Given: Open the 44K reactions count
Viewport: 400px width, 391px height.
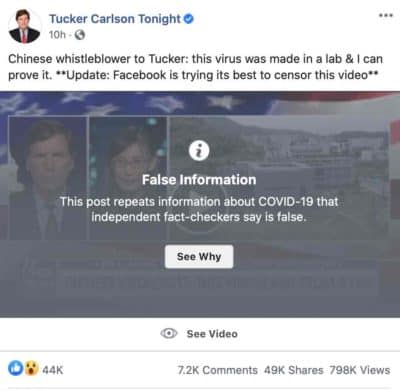Looking at the screenshot, I should coord(53,370).
